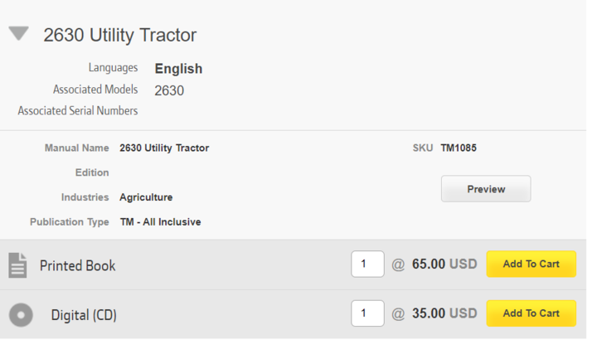Click the 35.00 USD price
Image resolution: width=597 pixels, height=364 pixels.
tap(444, 313)
